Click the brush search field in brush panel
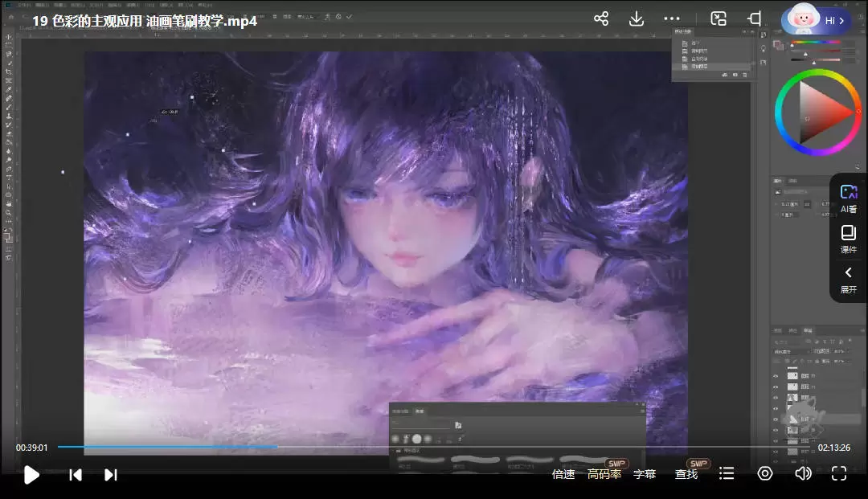Viewport: 868px width, 499px height. (420, 425)
